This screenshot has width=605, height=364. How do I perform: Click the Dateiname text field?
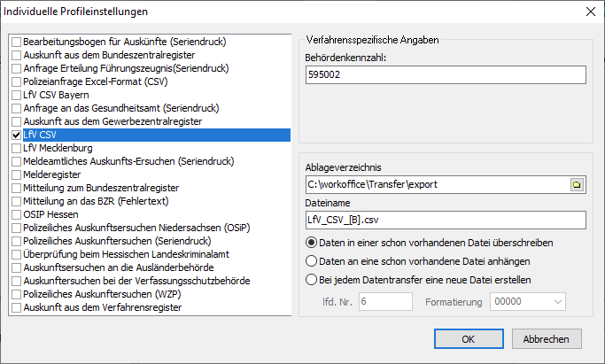[x=445, y=220]
